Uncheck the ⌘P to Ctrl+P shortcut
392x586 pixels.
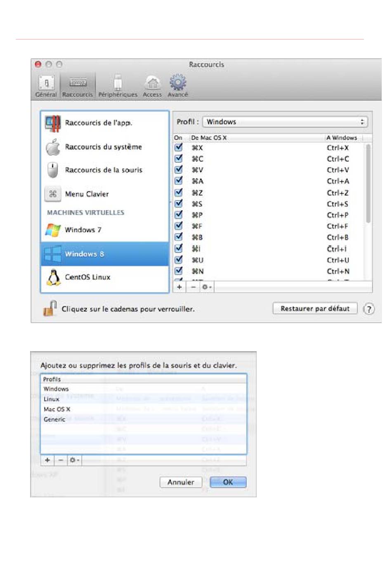point(179,215)
